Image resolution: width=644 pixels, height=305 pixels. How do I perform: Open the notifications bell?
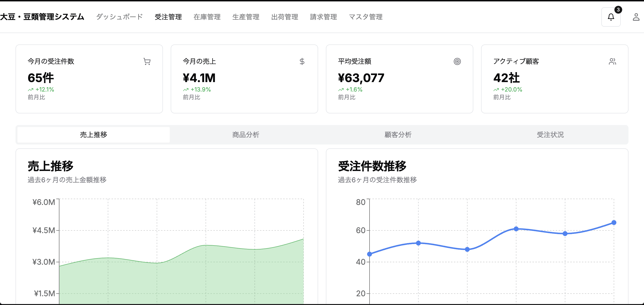coord(611,17)
